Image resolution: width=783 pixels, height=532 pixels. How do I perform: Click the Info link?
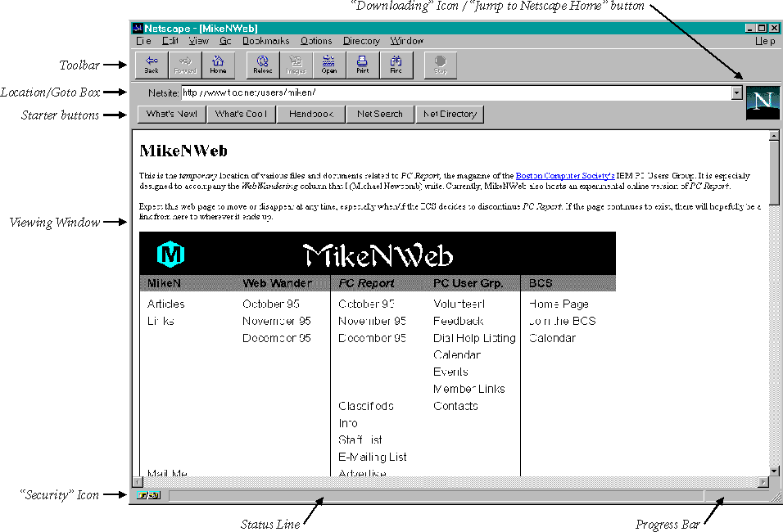(347, 423)
